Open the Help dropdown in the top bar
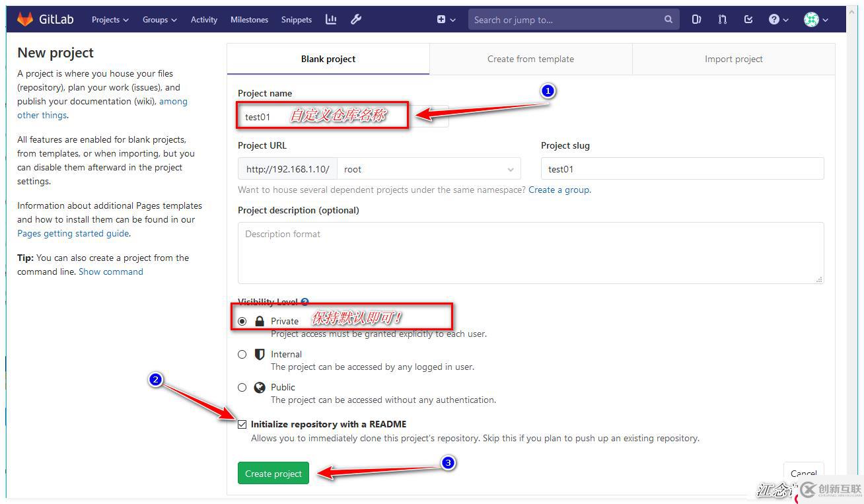 (779, 20)
